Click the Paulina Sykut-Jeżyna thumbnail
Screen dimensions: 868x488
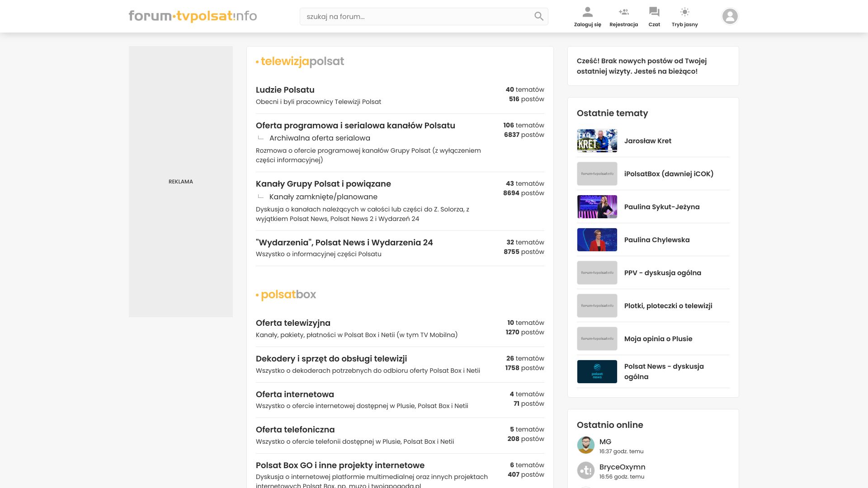coord(597,206)
